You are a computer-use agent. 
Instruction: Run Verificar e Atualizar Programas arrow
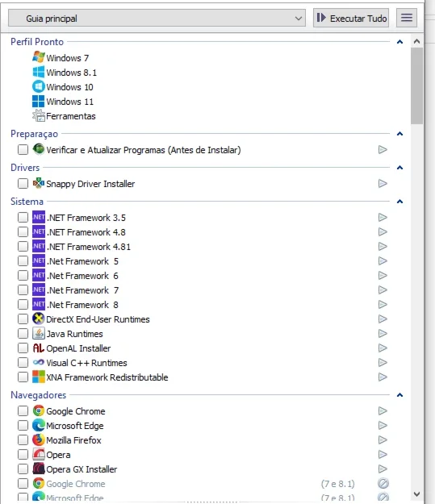pyautogui.click(x=383, y=149)
